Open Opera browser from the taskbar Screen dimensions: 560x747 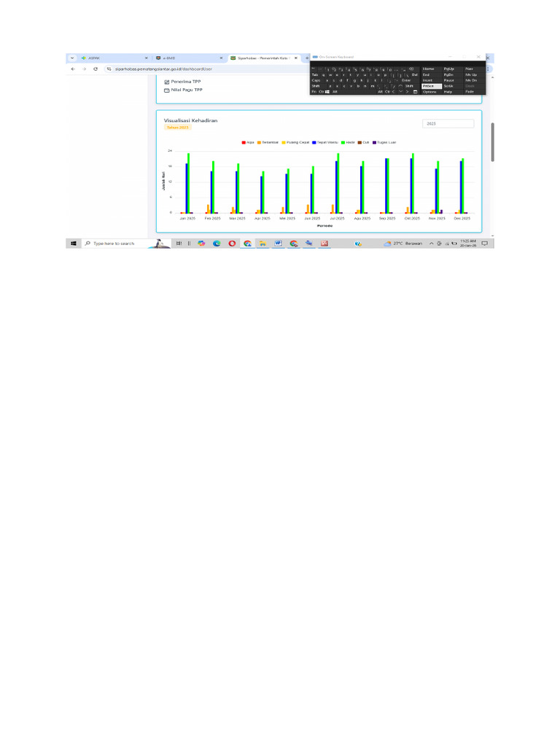coord(232,244)
